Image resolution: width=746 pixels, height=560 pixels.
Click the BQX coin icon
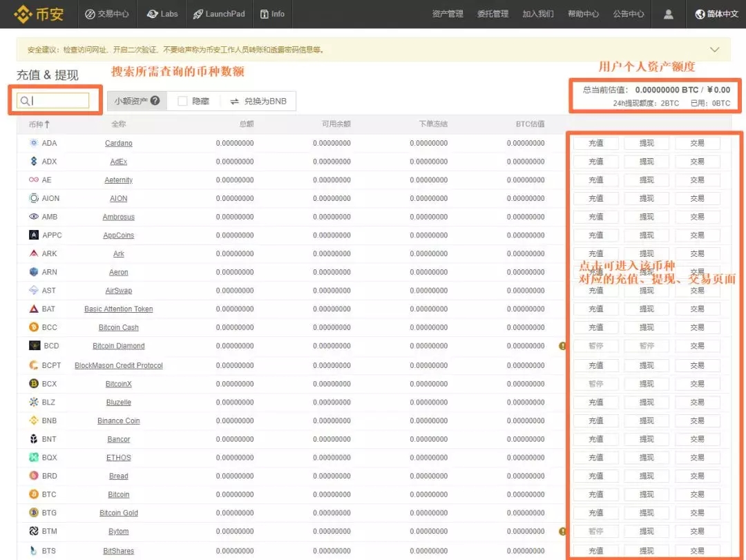tap(33, 457)
